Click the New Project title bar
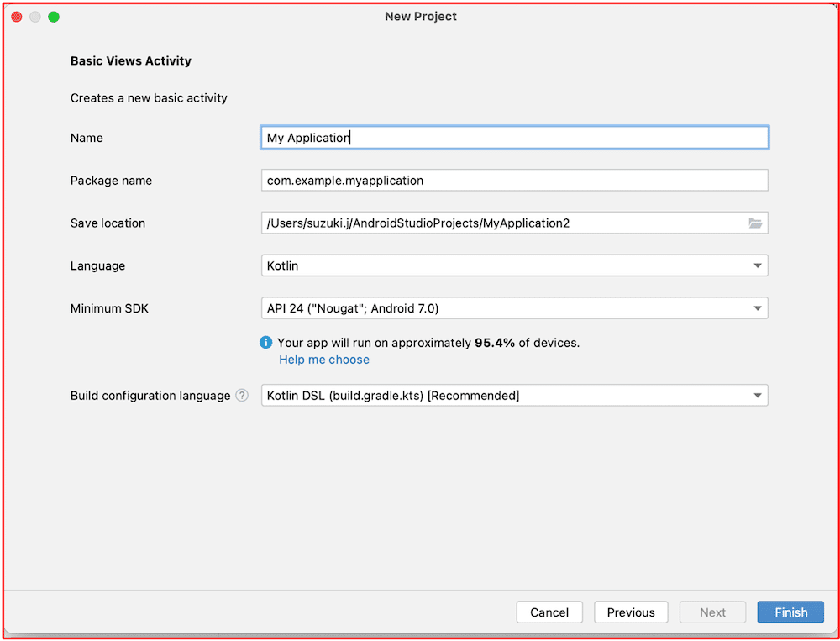 click(x=420, y=17)
